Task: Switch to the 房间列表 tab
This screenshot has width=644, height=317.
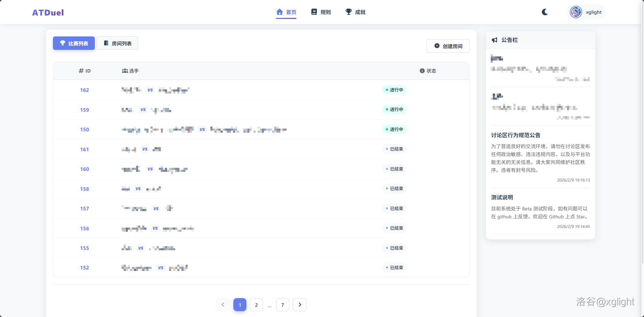Action: click(x=117, y=43)
